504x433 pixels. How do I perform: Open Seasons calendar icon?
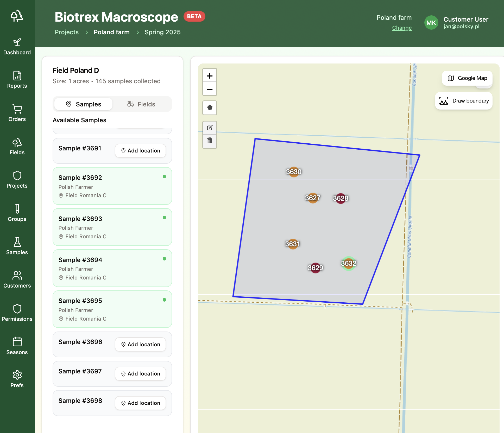(17, 346)
